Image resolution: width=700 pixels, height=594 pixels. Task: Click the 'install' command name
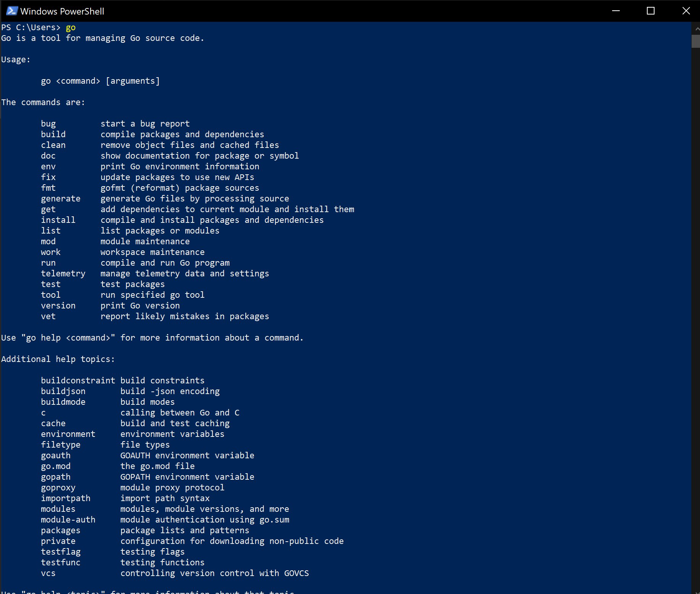(x=58, y=220)
